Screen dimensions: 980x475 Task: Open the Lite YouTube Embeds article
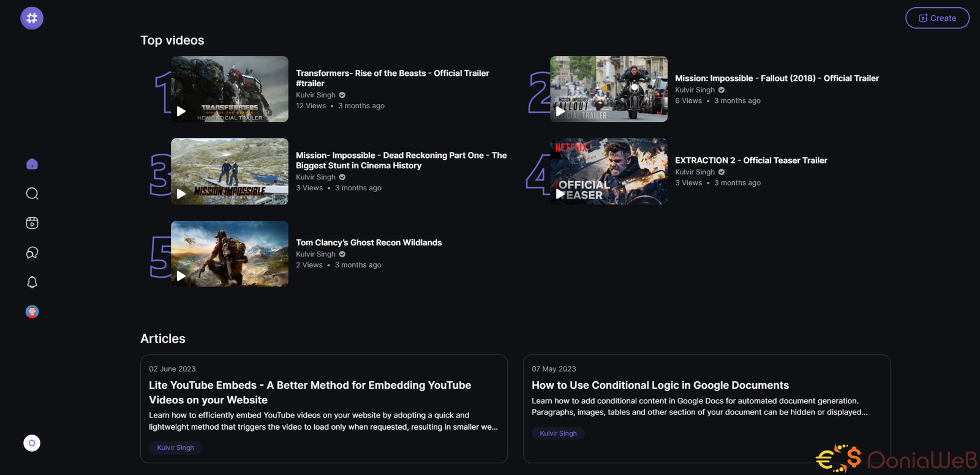[310, 392]
